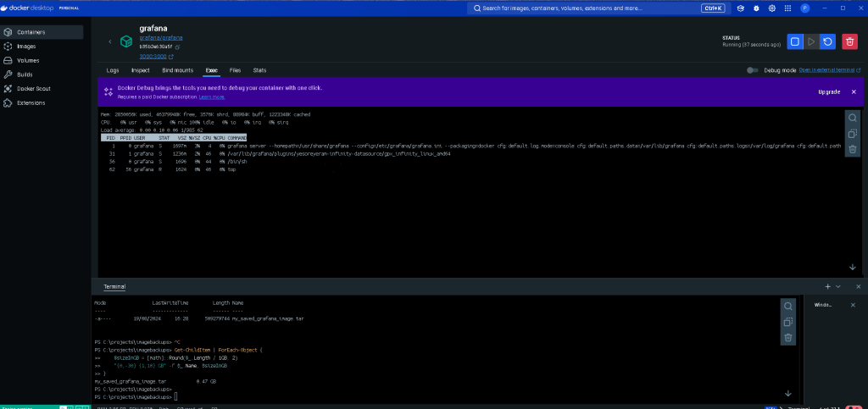868x409 pixels.
Task: Open the Troubleshoot bug icon
Action: [756, 8]
